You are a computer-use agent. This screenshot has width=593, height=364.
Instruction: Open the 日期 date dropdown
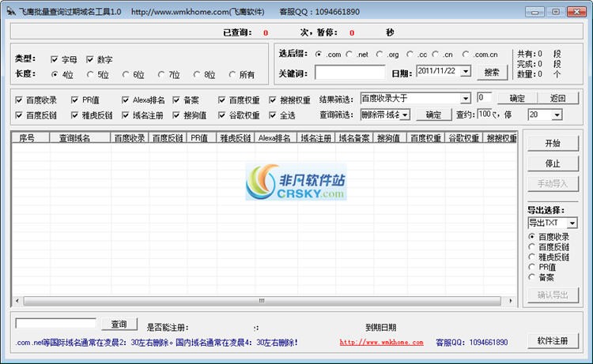pos(466,71)
